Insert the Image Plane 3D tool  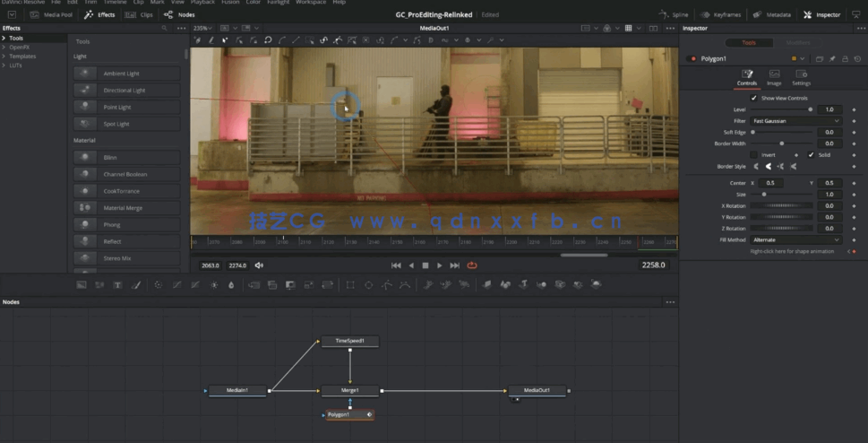point(487,284)
